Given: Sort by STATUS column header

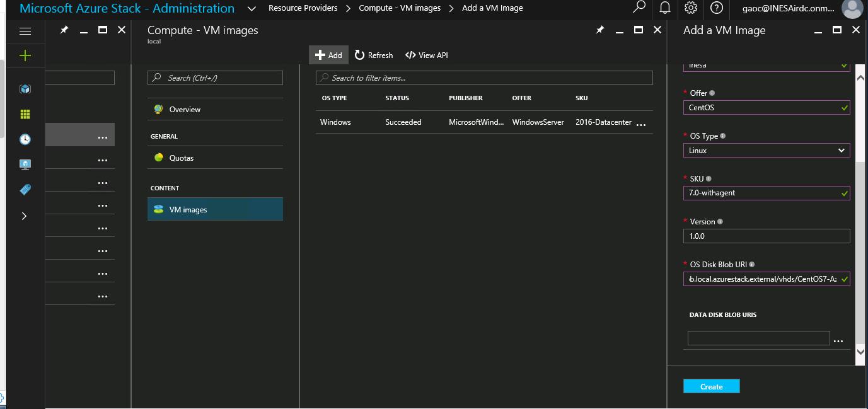Looking at the screenshot, I should pyautogui.click(x=397, y=98).
